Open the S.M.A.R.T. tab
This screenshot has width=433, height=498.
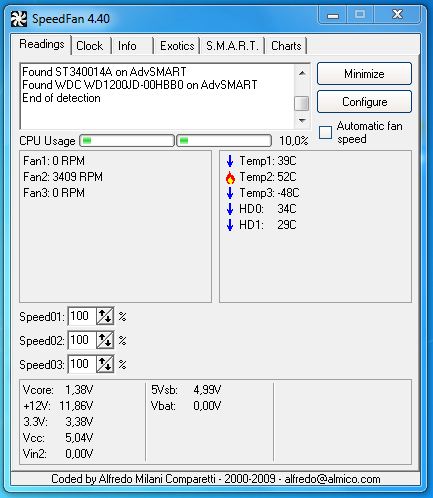232,46
